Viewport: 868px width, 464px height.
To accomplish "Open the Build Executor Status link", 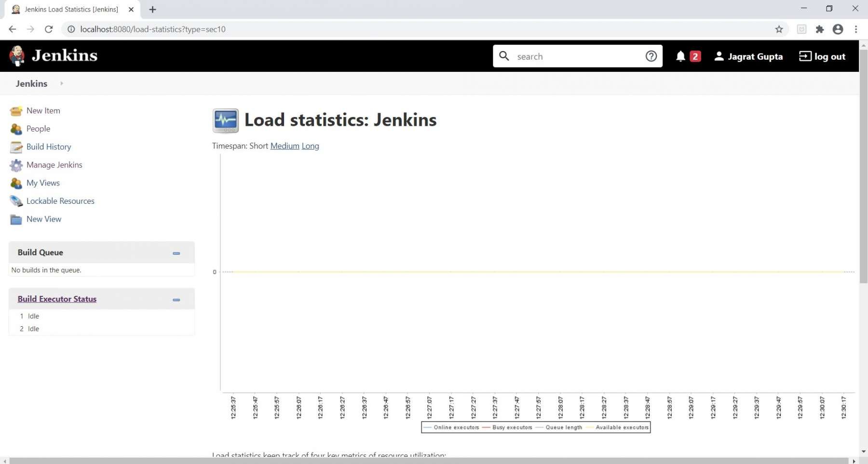I will coord(57,299).
